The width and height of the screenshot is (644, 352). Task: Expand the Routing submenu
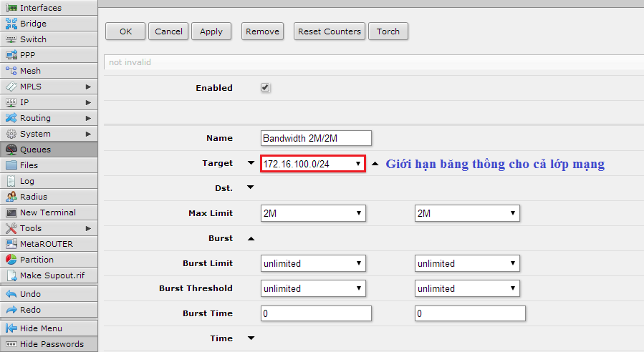(x=88, y=118)
